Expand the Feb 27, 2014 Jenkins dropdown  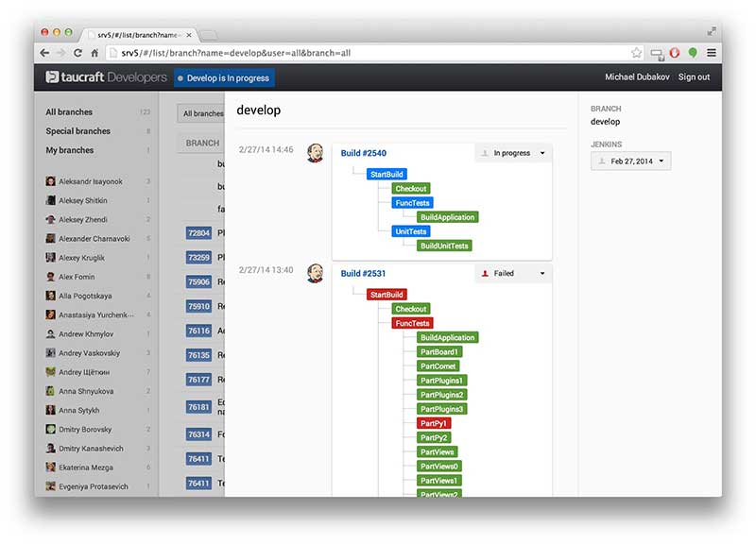coord(630,161)
